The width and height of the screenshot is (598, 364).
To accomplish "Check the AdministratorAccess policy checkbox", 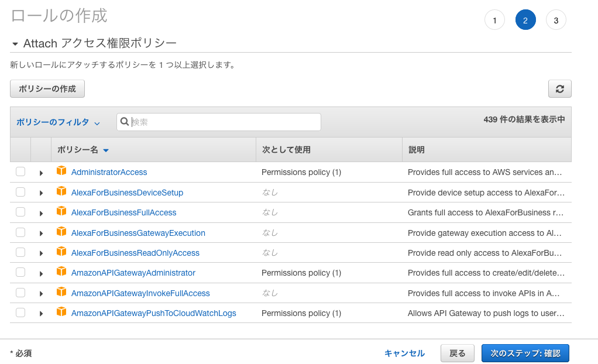I will pos(20,171).
